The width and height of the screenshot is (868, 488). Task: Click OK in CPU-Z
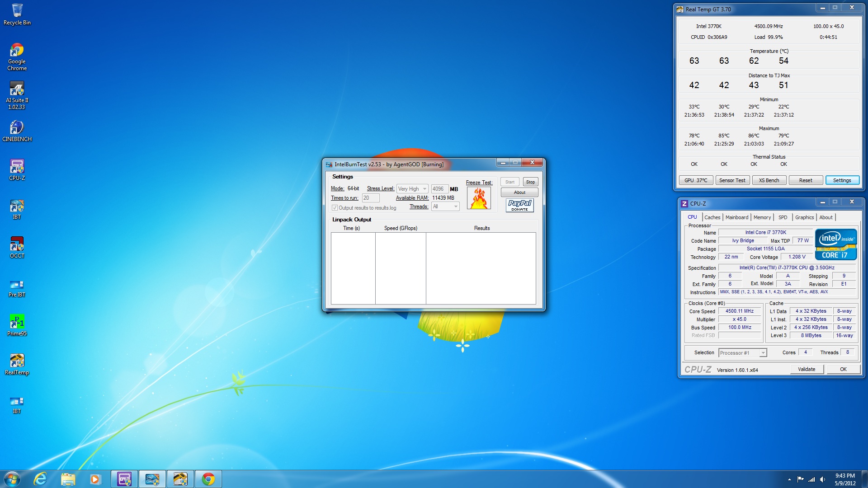(x=843, y=369)
